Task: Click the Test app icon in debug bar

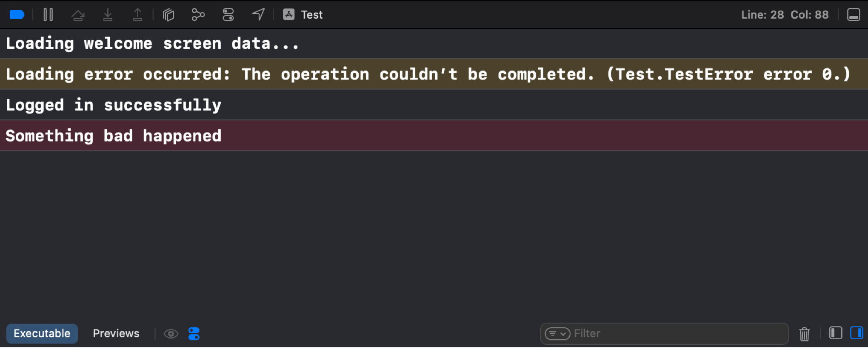Action: click(x=289, y=14)
